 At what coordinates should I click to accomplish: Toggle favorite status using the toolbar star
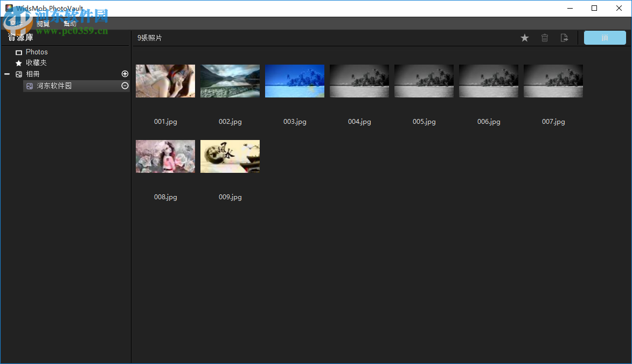524,38
